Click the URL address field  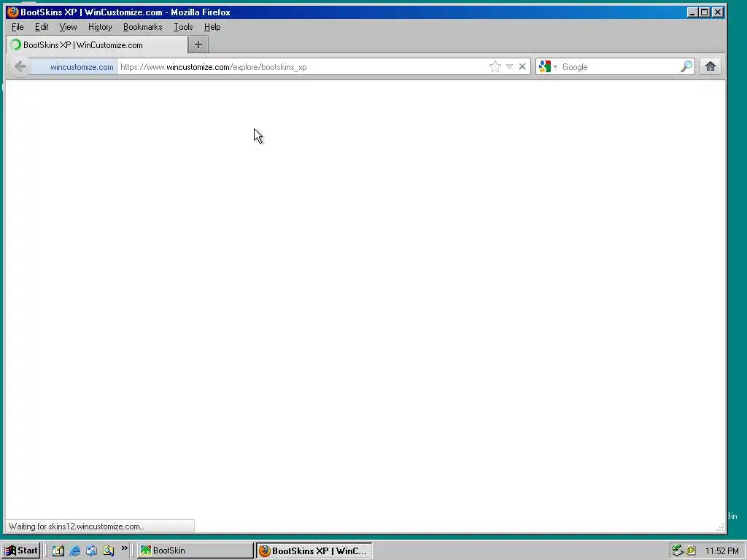pos(303,67)
